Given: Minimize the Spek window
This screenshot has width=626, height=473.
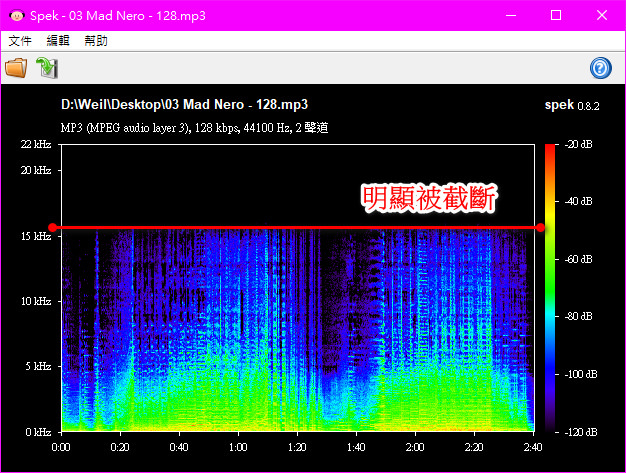Looking at the screenshot, I should point(510,15).
